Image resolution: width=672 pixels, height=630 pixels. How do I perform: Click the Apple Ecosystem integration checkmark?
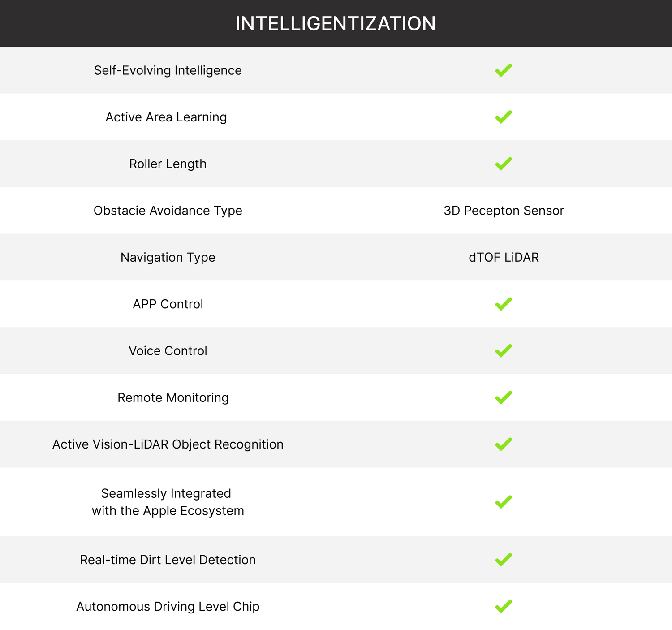504,502
